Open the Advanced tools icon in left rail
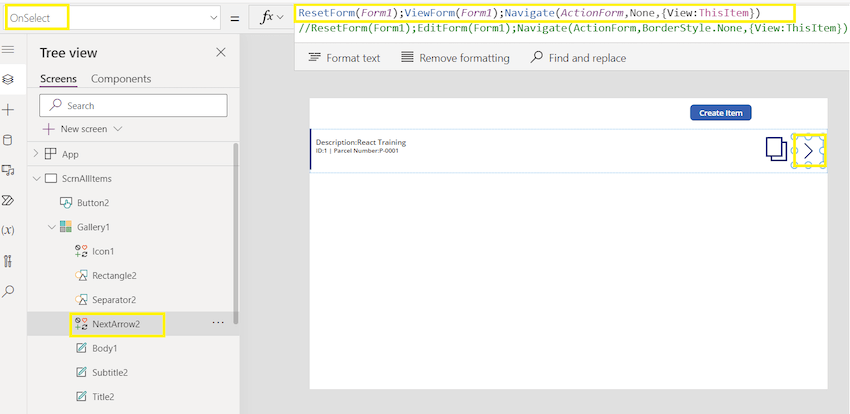The image size is (850, 414). pos(8,261)
